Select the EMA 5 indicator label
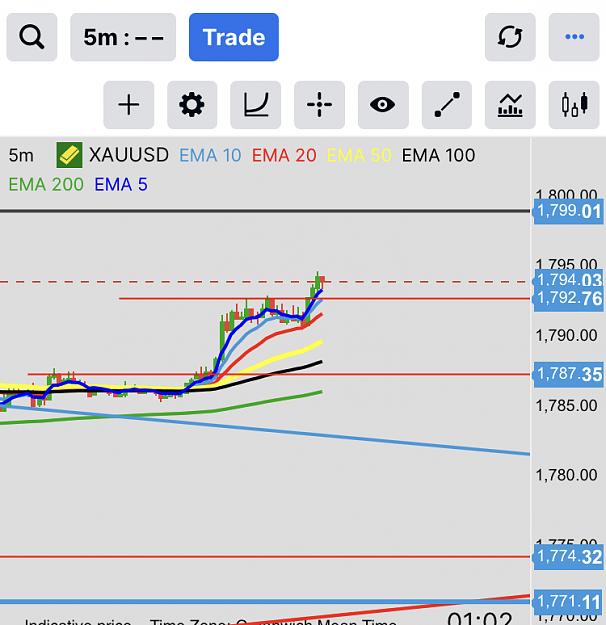606x625 pixels. (121, 185)
